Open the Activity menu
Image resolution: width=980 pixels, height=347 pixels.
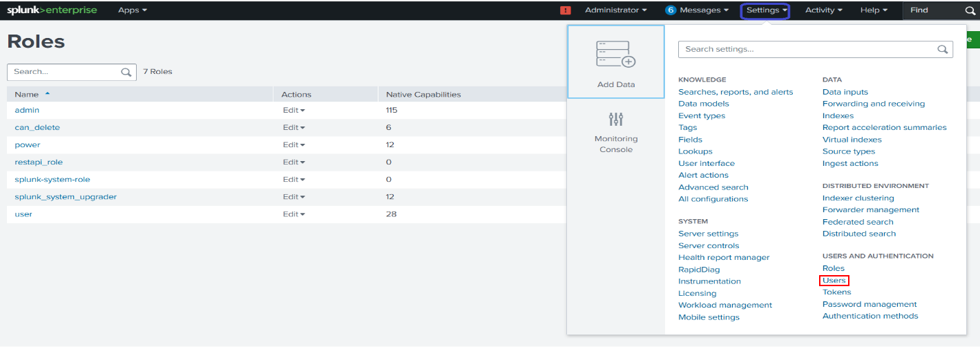824,10
